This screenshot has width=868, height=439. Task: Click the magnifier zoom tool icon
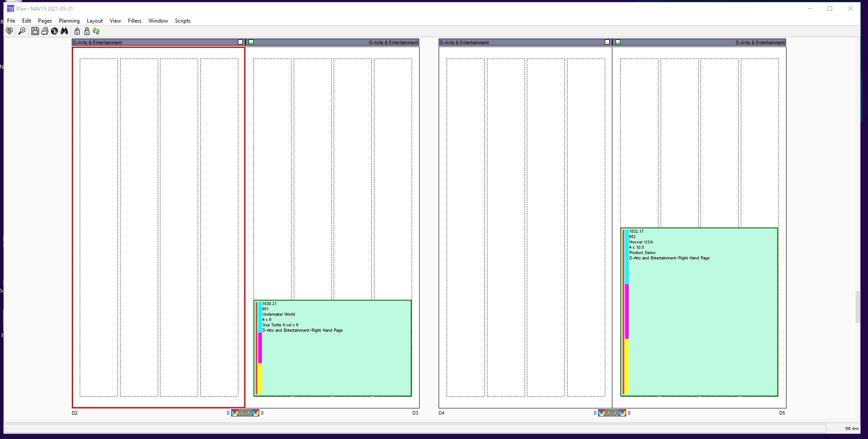point(22,31)
